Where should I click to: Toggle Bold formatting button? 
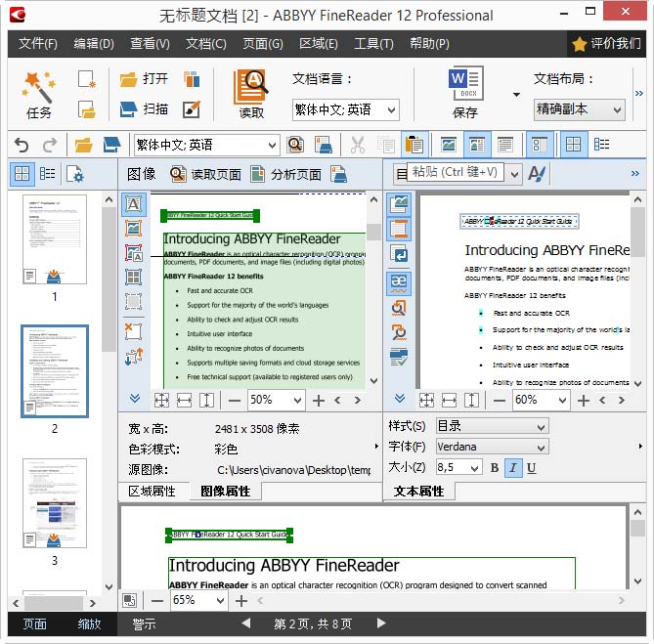click(x=495, y=468)
